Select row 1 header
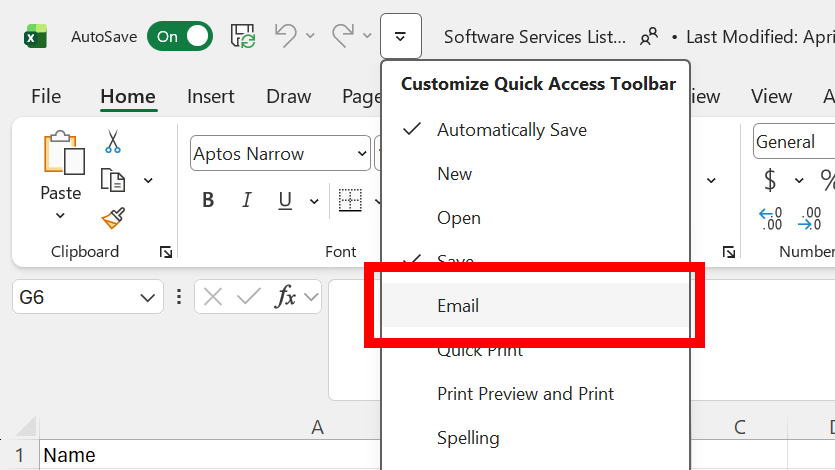The height and width of the screenshot is (470, 835). tap(19, 455)
